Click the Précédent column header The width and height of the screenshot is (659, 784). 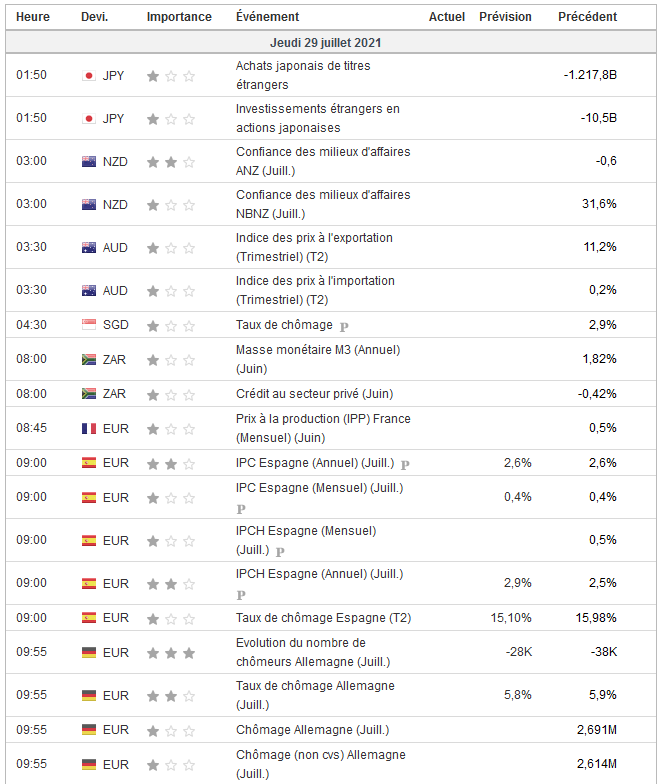pos(587,17)
